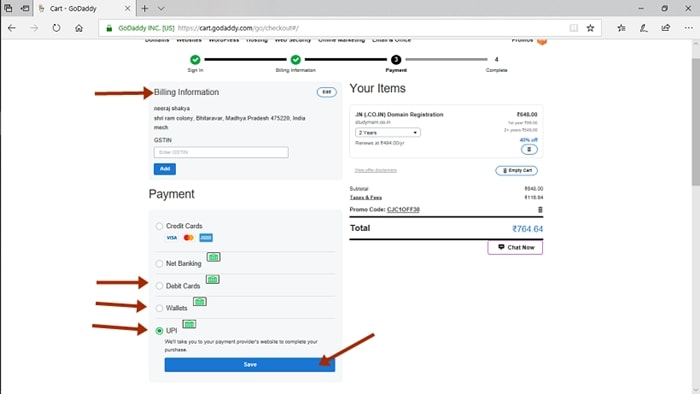Click the Share page icon
The height and width of the screenshot is (394, 700).
click(x=666, y=28)
